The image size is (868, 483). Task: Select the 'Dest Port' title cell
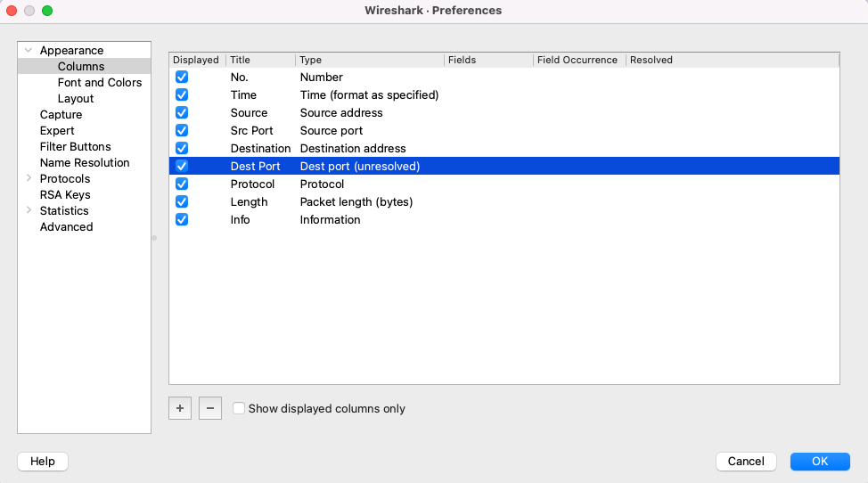pos(255,166)
